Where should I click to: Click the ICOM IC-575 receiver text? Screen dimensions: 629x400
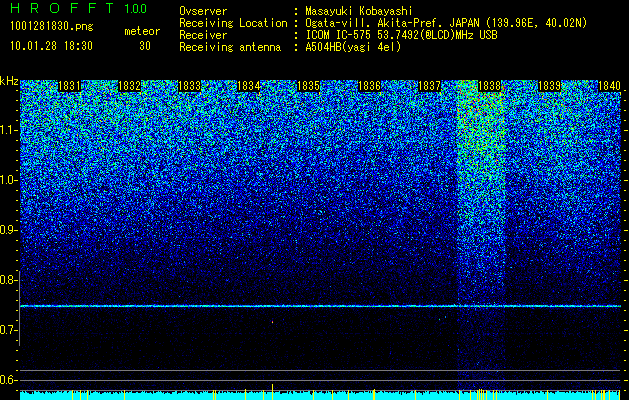pyautogui.click(x=401, y=35)
